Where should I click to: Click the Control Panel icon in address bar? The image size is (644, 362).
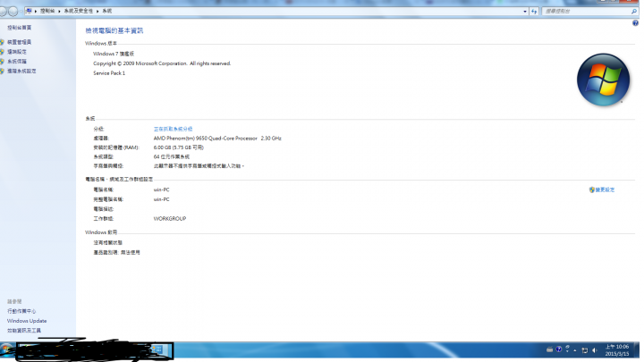pos(29,11)
